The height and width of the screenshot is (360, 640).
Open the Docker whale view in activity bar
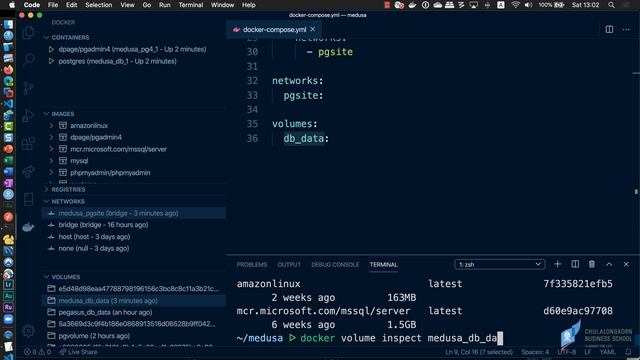(x=28, y=227)
